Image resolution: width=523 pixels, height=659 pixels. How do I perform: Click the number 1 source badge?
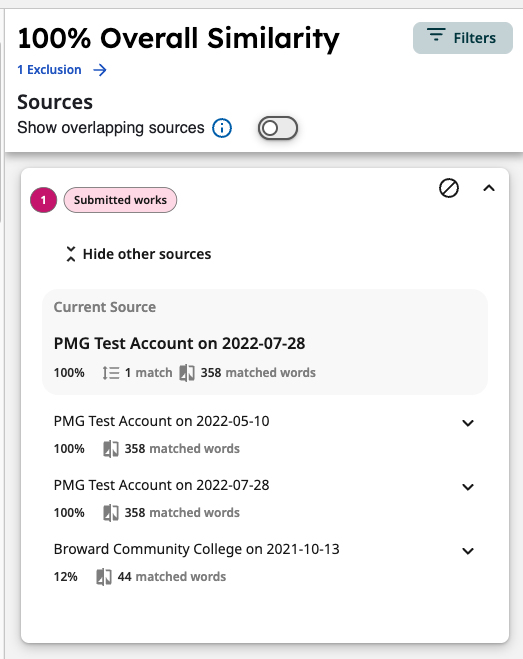tap(43, 200)
